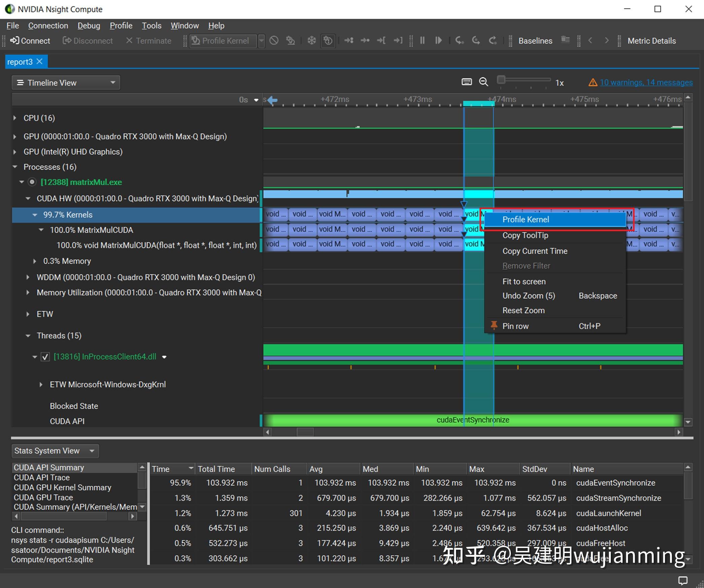
Task: Open the 10 warnings, 14 messages link
Action: [646, 82]
